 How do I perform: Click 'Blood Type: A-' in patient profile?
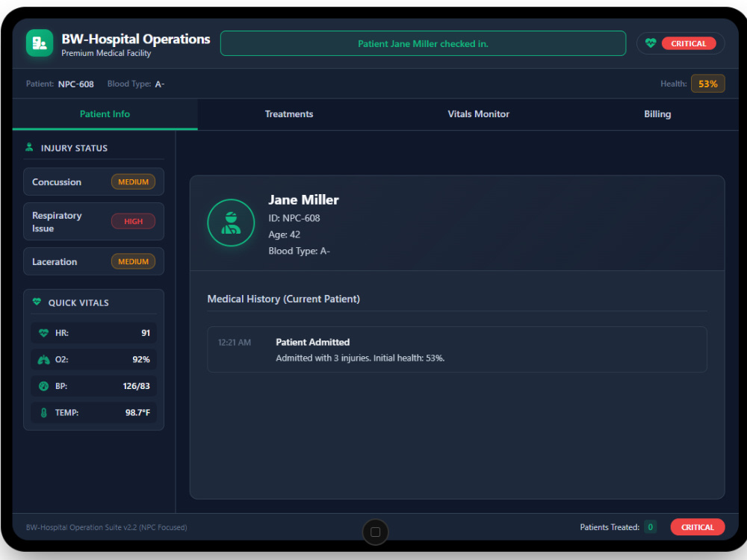(300, 251)
